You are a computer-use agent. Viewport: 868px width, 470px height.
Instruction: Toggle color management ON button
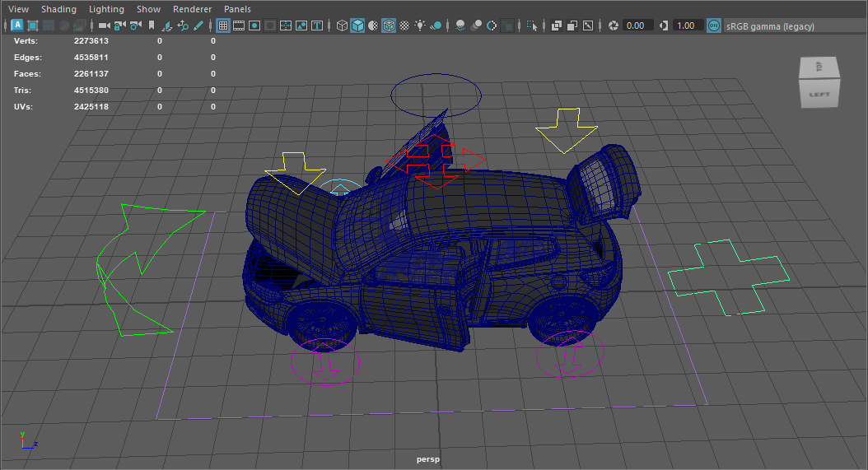pos(713,26)
